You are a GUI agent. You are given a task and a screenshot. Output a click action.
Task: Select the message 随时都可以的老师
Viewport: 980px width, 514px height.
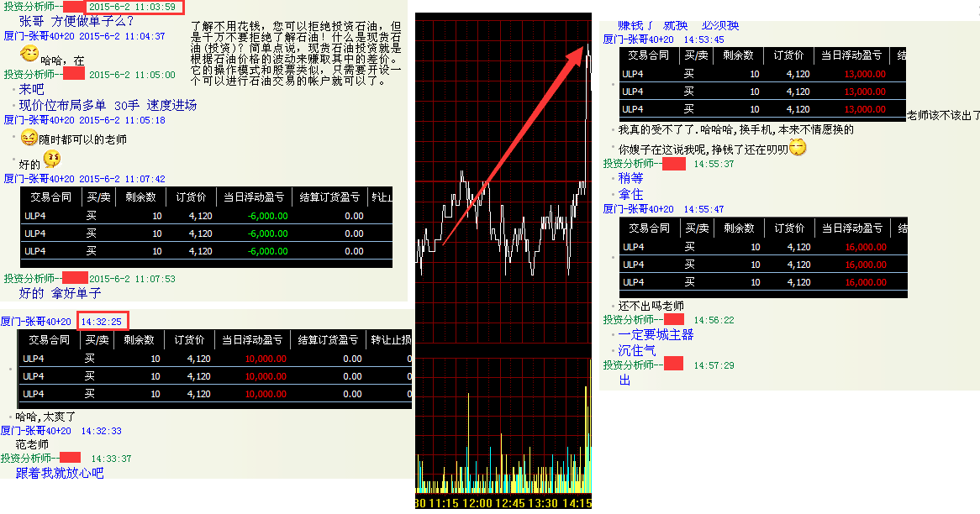click(82, 139)
